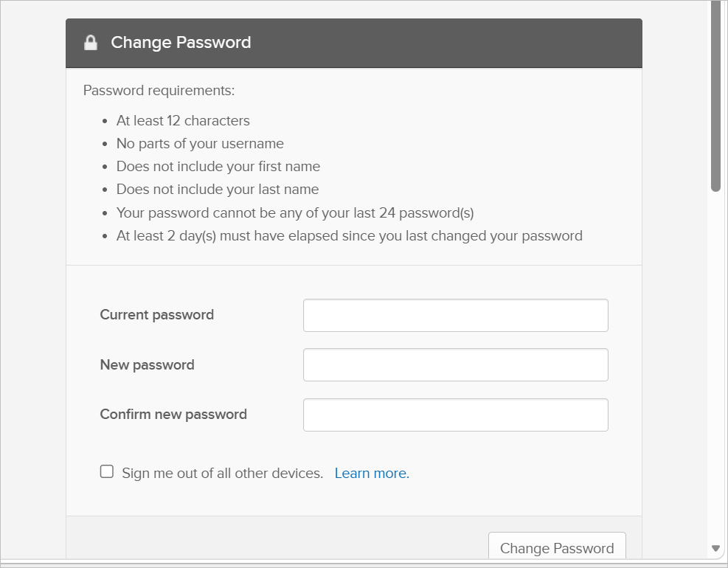Click the empty scrollbar track below the thumb

[715, 367]
